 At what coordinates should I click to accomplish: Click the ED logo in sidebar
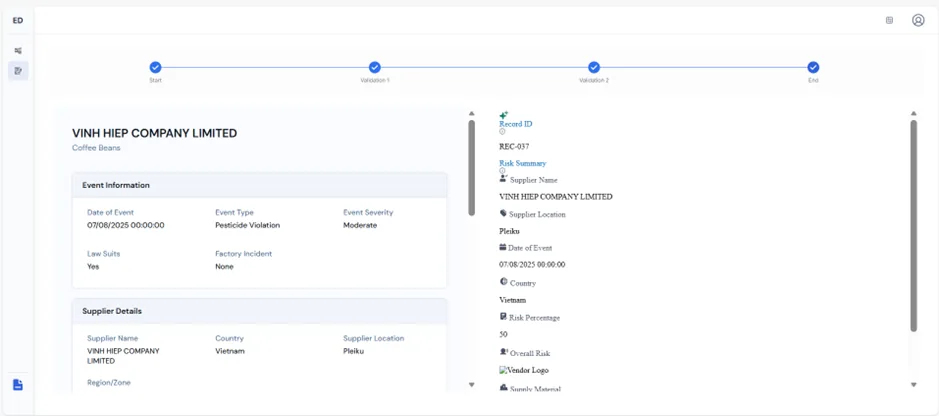pyautogui.click(x=18, y=20)
